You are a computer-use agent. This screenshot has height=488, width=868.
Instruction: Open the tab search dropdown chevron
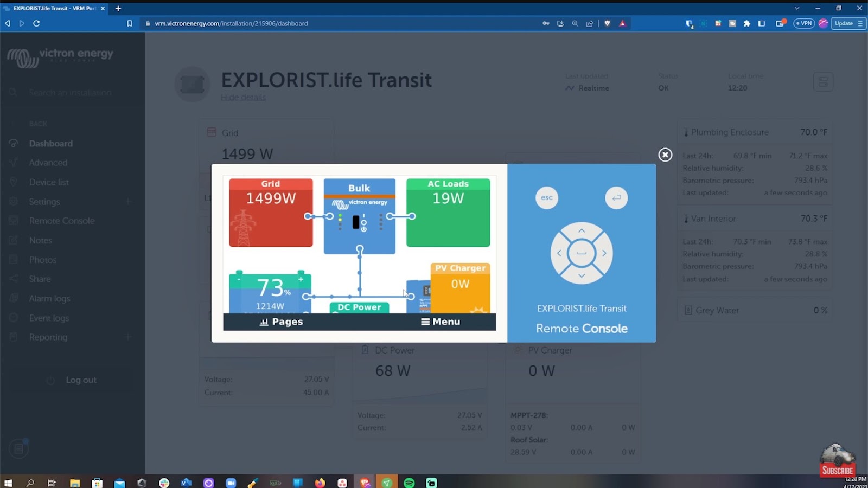(797, 8)
